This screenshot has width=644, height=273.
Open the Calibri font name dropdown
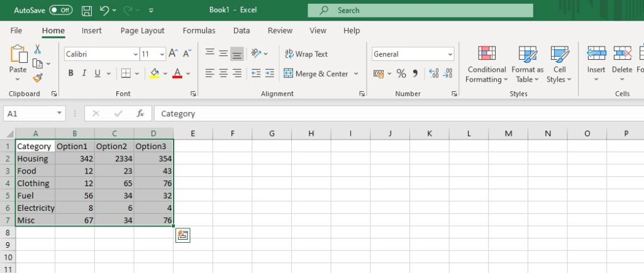click(x=136, y=54)
